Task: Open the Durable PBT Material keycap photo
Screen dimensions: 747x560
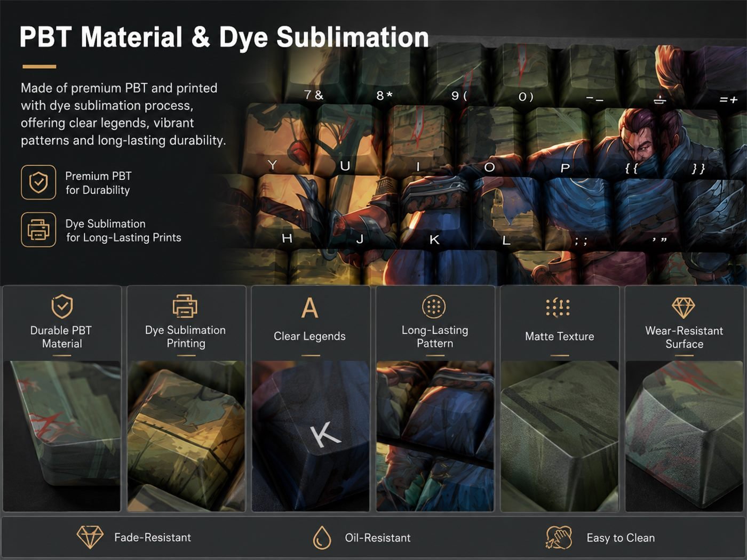Action: 62,436
